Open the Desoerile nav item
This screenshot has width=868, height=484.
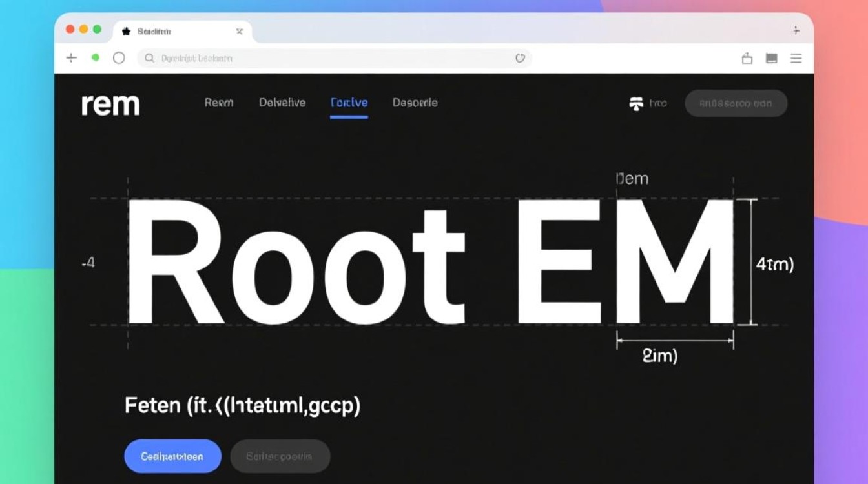pyautogui.click(x=415, y=103)
